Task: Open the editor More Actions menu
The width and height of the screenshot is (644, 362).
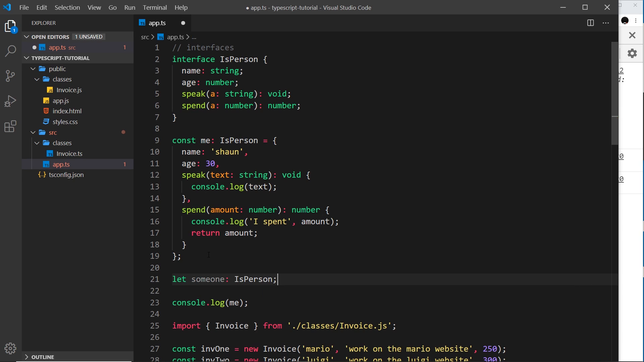Action: pyautogui.click(x=606, y=23)
